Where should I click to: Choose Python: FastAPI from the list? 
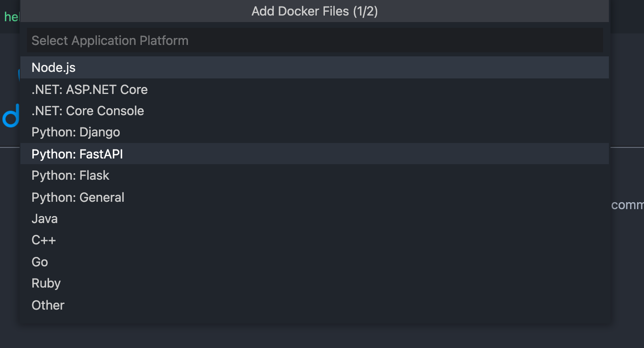tap(77, 154)
